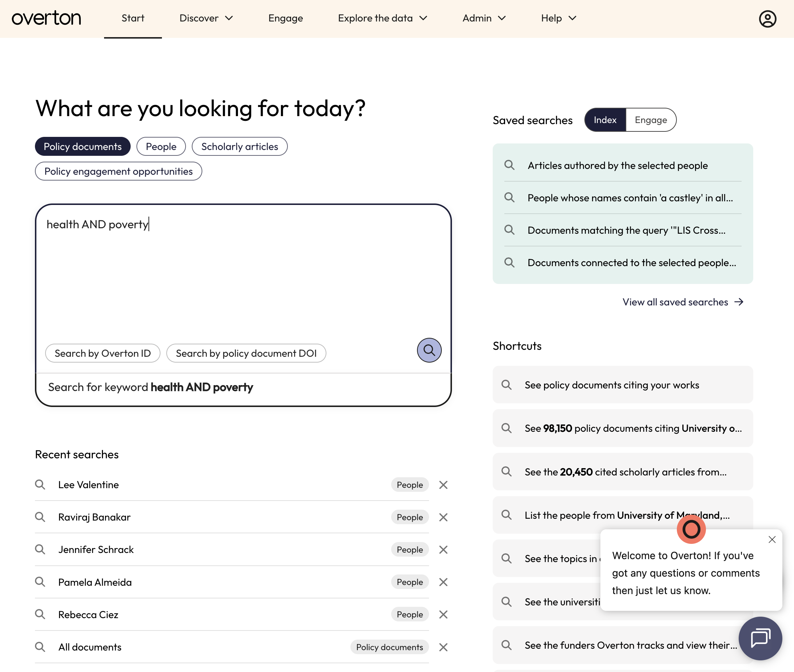Go to the Start tab
The height and width of the screenshot is (672, 794).
133,18
